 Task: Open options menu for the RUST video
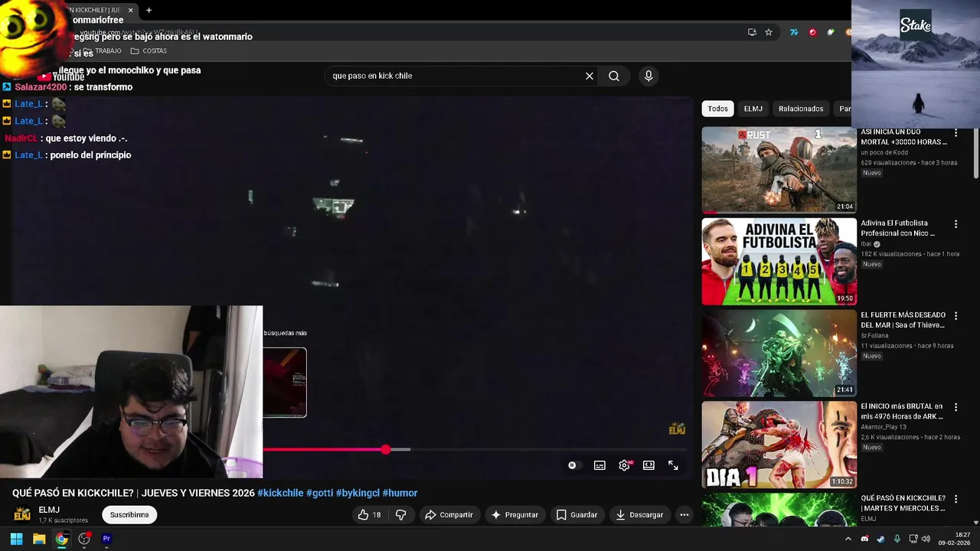click(955, 133)
